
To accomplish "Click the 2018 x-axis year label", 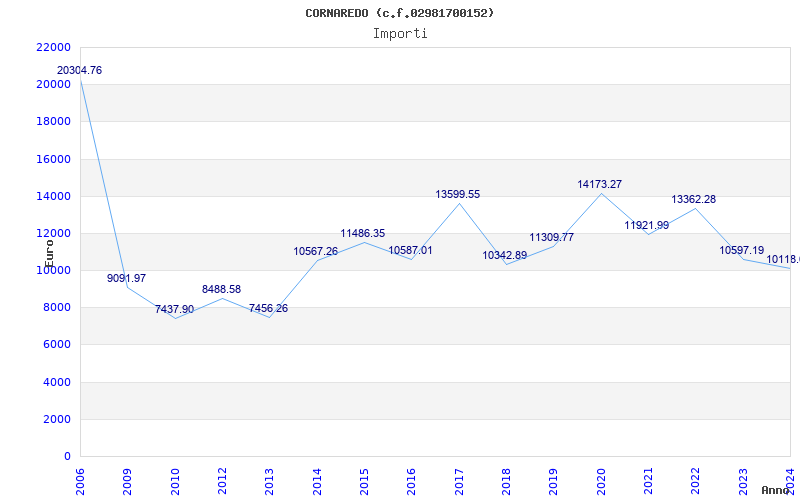I will click(506, 481).
